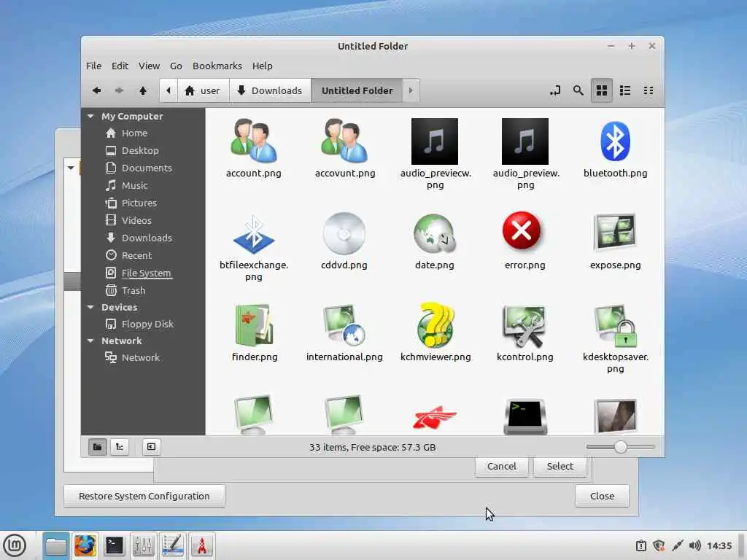Show earlier path bar entries with the left arrow
The image size is (747, 560).
point(169,90)
